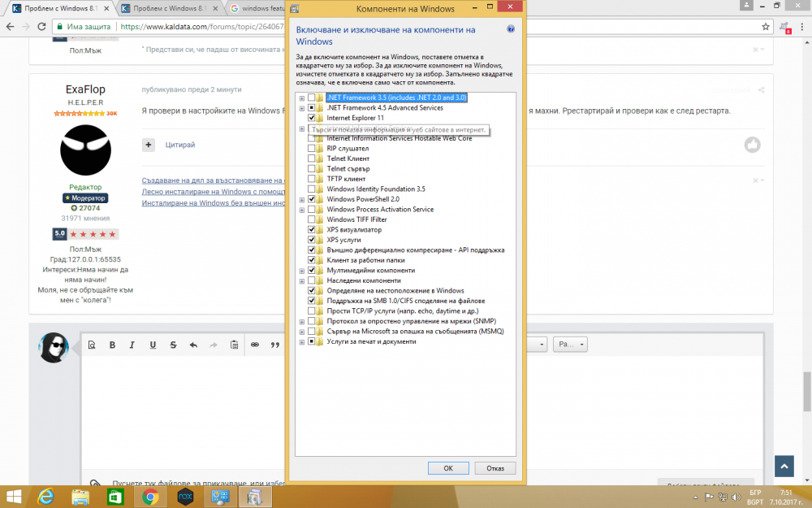Switch to Chrome in the taskbar
812x508 pixels.
coord(150,497)
